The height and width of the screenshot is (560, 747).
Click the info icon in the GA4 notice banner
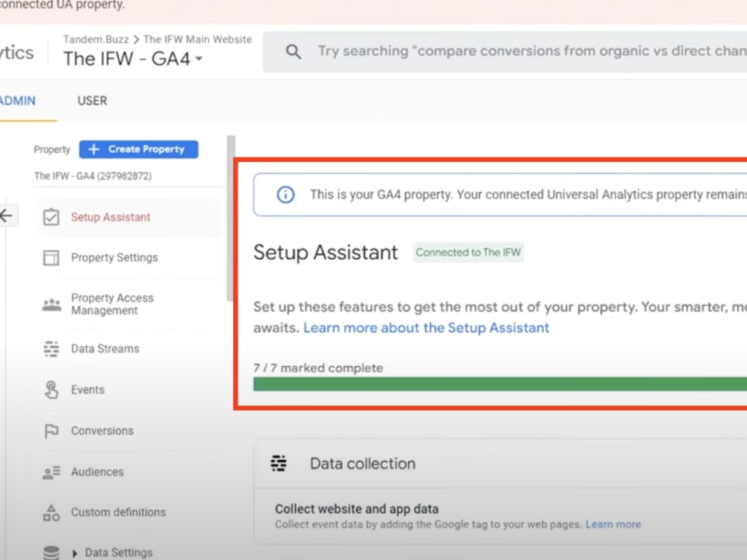click(285, 195)
